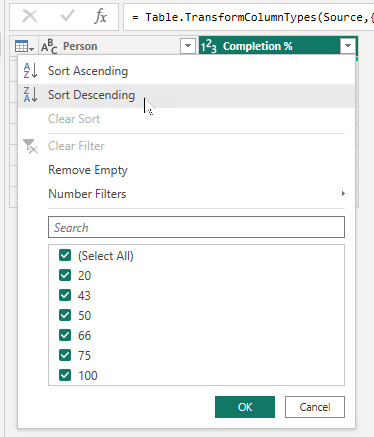Image resolution: width=374 pixels, height=437 pixels.
Task: Uncheck the value 66 checkbox
Action: tap(65, 336)
